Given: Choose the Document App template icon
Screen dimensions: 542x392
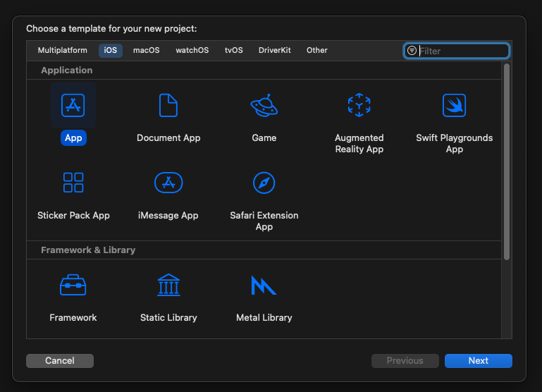Looking at the screenshot, I should (168, 105).
